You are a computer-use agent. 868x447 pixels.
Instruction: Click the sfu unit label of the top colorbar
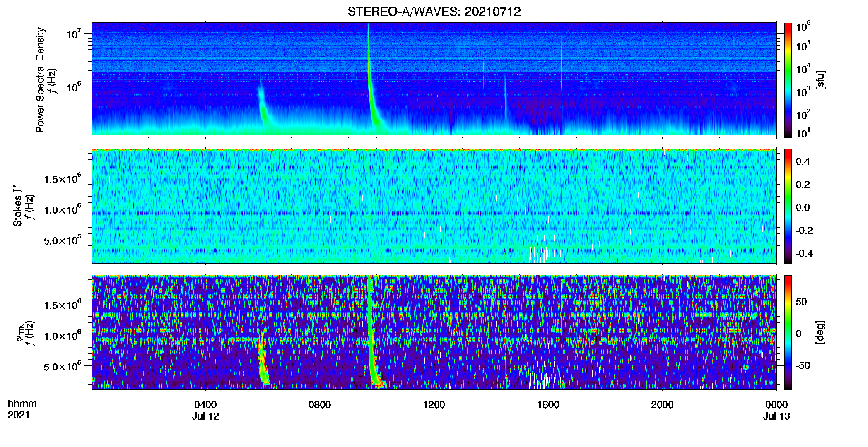820,80
